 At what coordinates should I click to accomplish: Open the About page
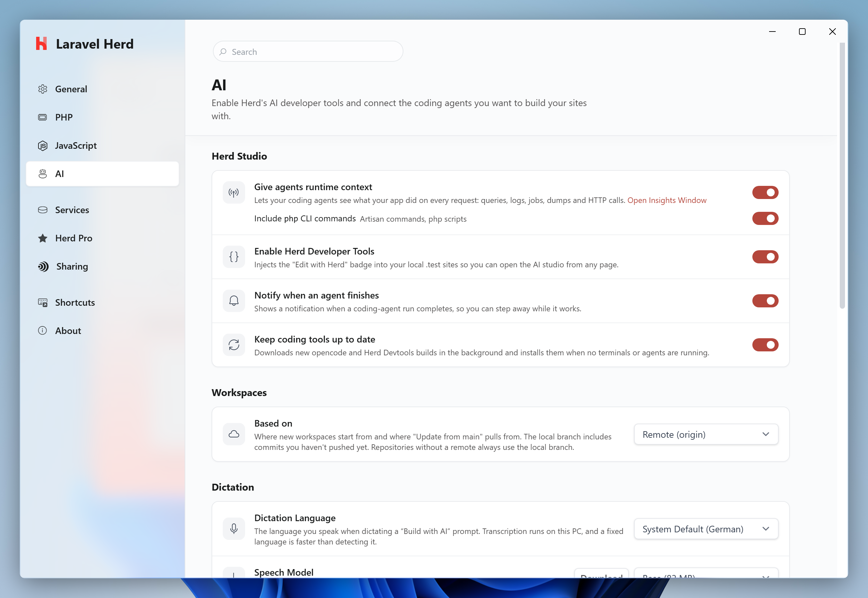click(x=102, y=330)
